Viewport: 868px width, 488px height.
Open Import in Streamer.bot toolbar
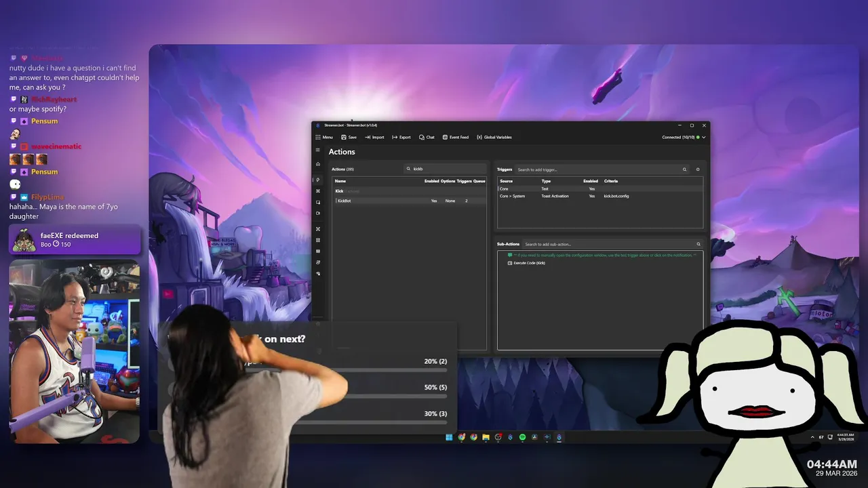[x=374, y=137]
